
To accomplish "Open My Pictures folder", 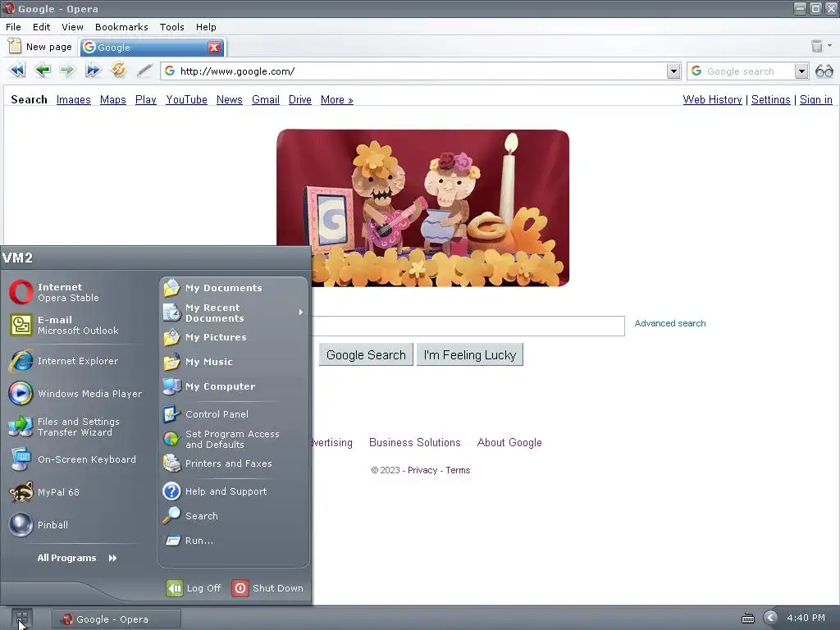I will [234, 337].
